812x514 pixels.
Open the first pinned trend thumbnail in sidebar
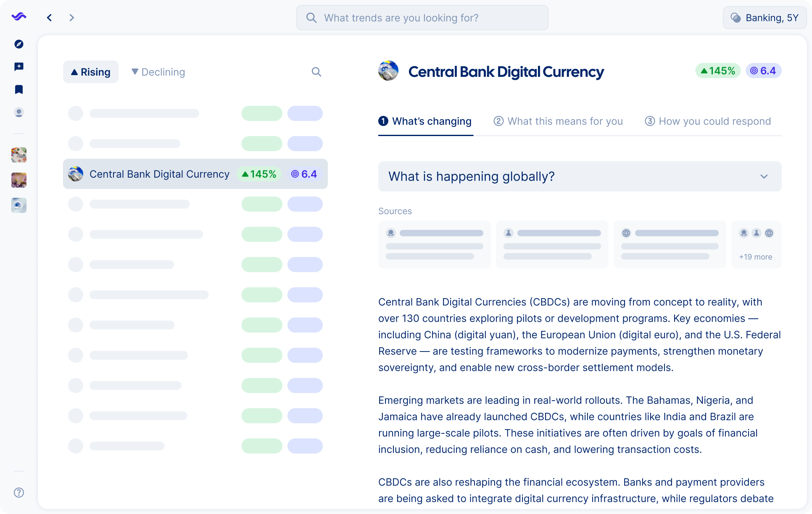click(19, 155)
